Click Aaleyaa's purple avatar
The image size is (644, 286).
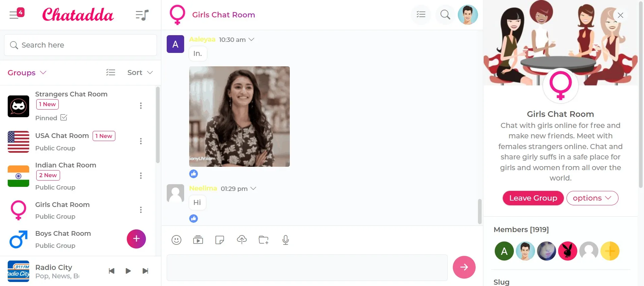coord(175,44)
